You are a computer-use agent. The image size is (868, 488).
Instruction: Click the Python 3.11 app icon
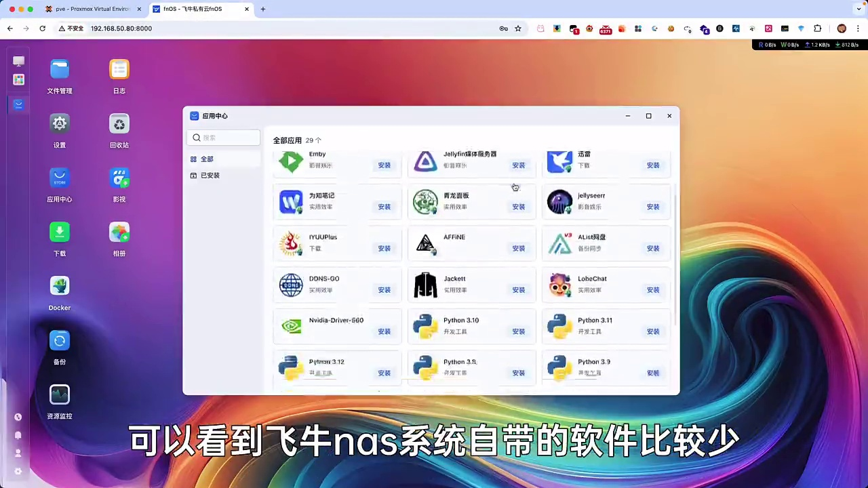[x=559, y=326]
